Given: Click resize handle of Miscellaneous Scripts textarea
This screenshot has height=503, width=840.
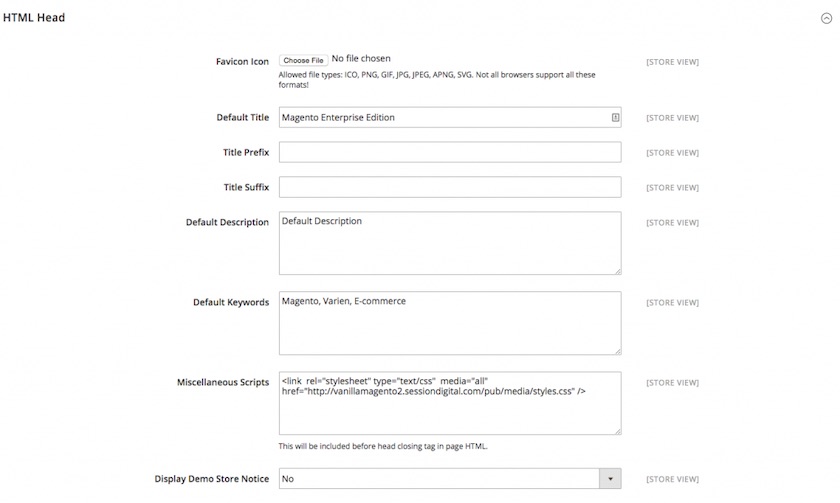Looking at the screenshot, I should pos(618,432).
